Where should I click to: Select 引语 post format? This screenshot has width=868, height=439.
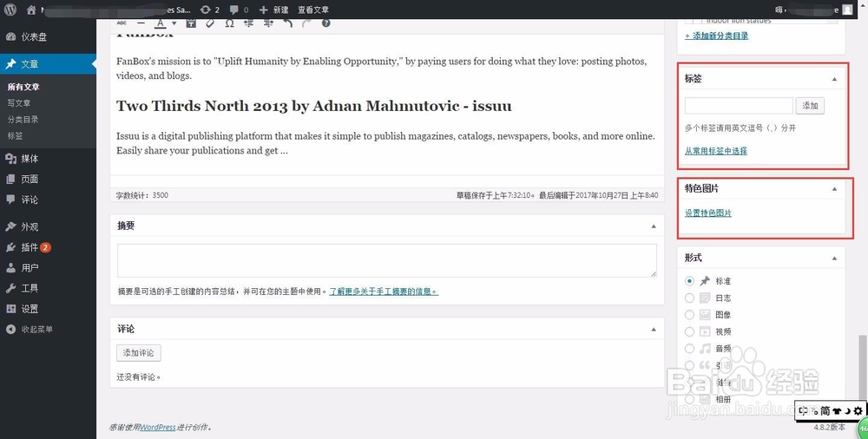[689, 365]
